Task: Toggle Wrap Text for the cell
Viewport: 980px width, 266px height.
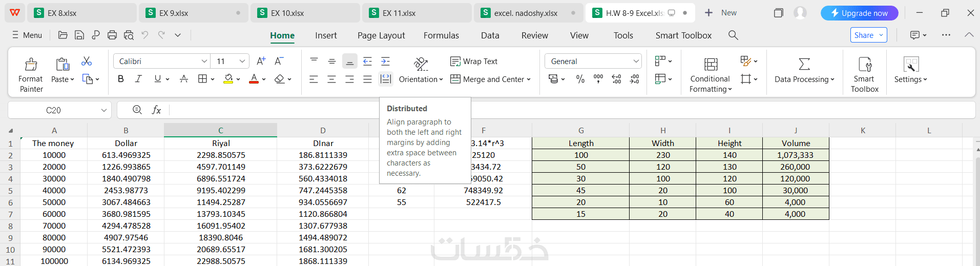Action: [474, 62]
